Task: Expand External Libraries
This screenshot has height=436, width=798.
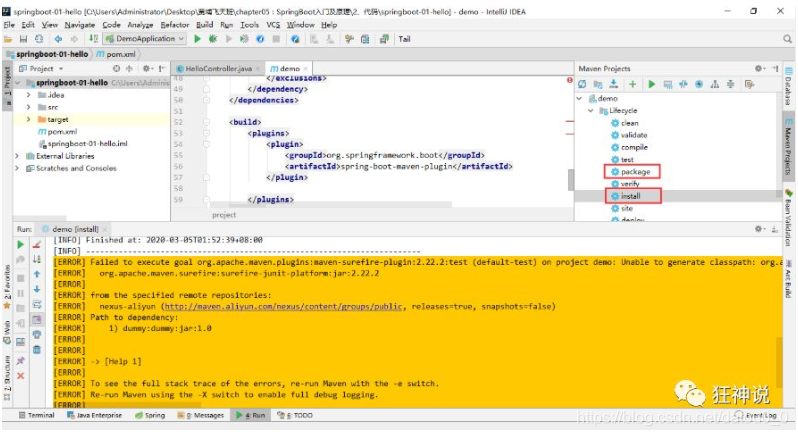Action: (17, 156)
